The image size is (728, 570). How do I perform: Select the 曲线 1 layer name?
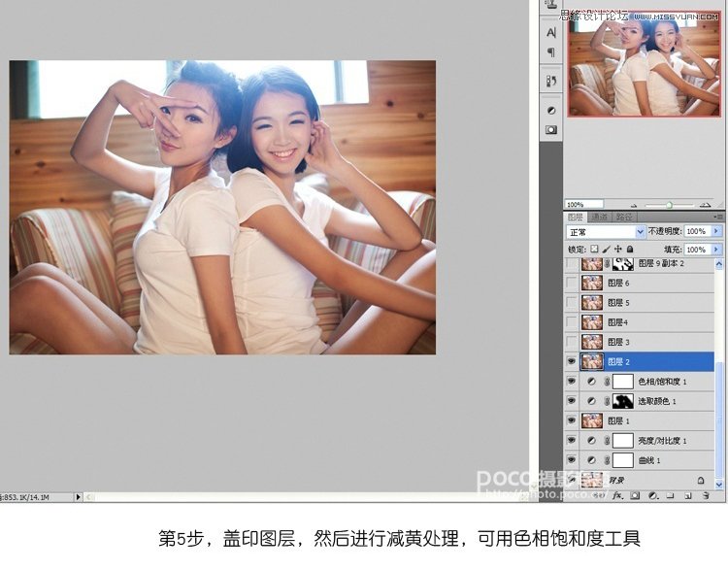point(649,460)
